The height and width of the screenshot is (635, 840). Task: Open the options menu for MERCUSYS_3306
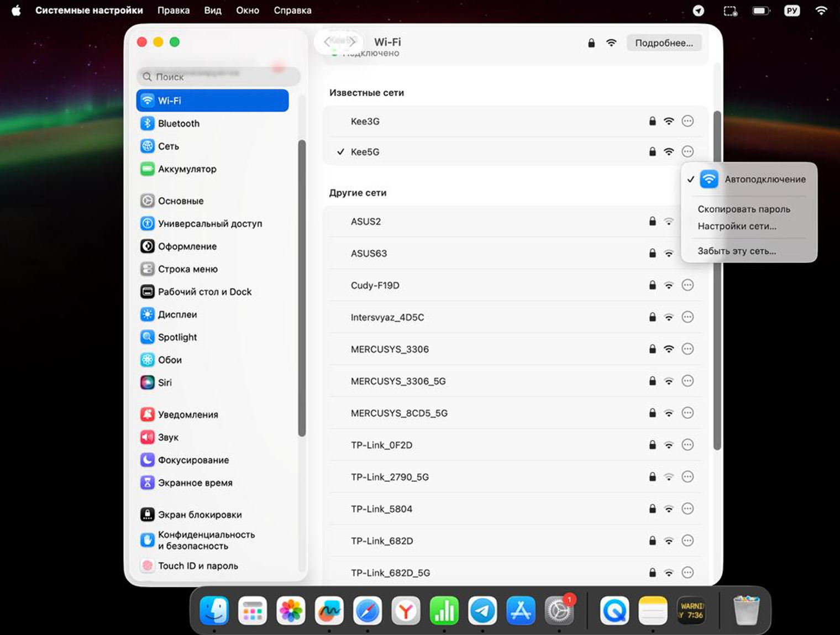click(687, 349)
